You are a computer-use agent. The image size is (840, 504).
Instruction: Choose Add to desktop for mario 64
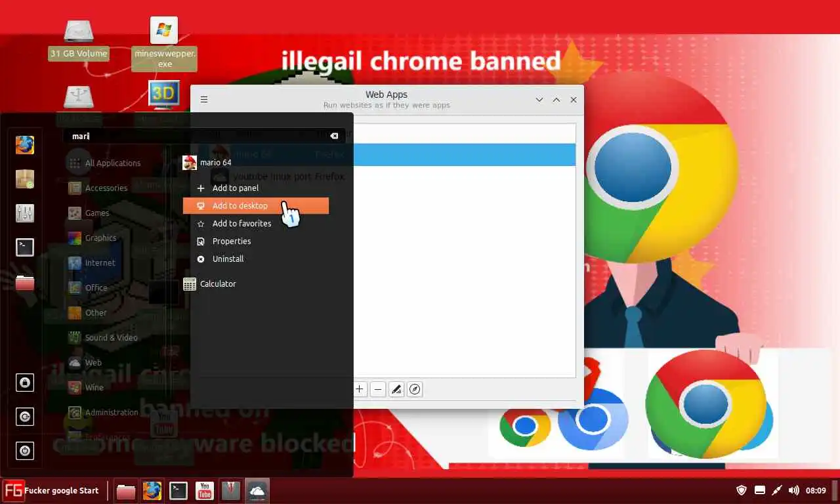click(x=256, y=205)
